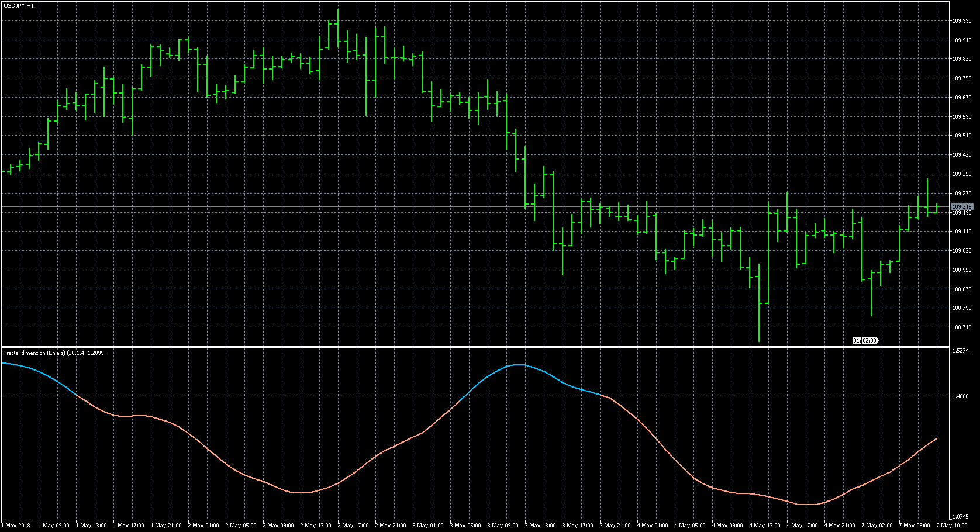Viewport: 980px width, 532px height.
Task: Select the '1 May 09:00' time label
Action: pos(54,526)
